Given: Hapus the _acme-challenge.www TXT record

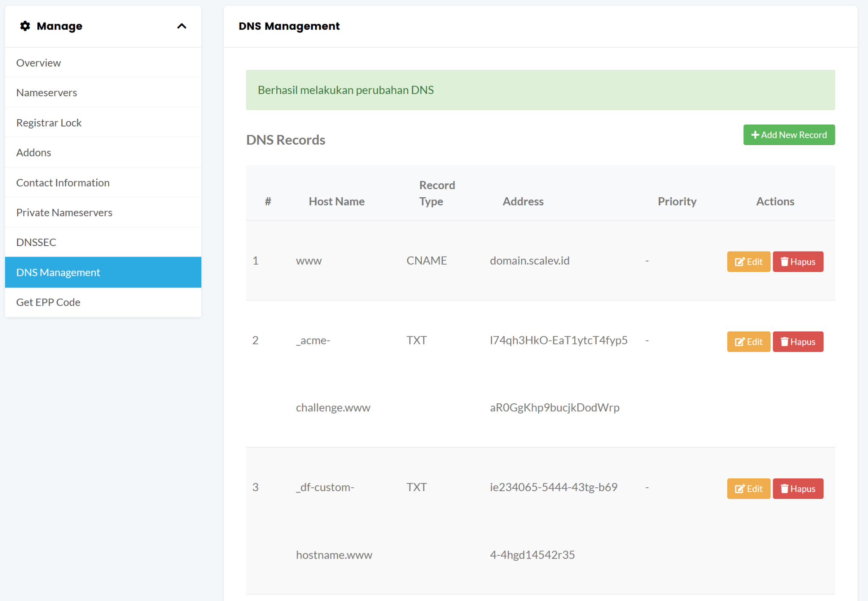Looking at the screenshot, I should [798, 342].
